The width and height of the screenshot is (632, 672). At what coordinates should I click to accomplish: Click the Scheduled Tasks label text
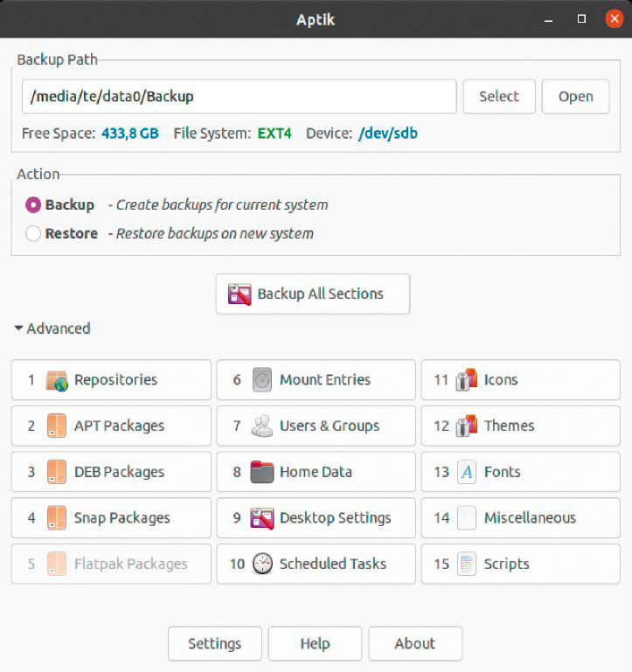[x=333, y=564]
